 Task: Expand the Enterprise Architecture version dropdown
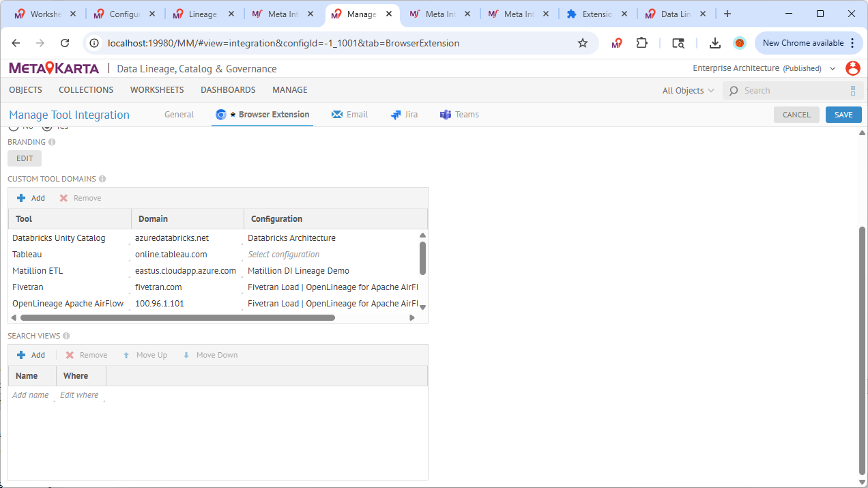tap(833, 69)
